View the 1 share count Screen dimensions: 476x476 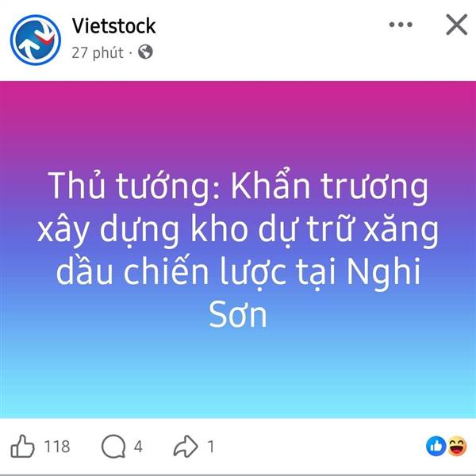pyautogui.click(x=211, y=447)
